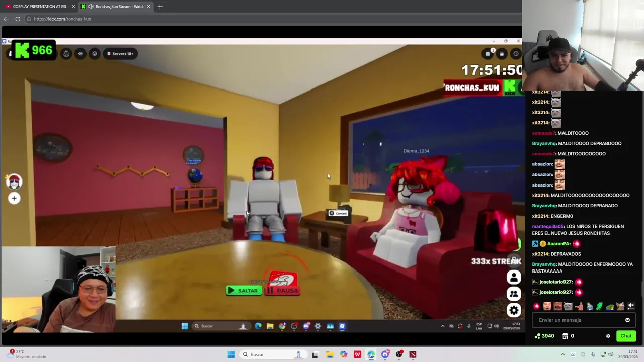The image size is (644, 362).
Task: Click the Roblox icon in the streamed taskbar
Action: coord(342,326)
